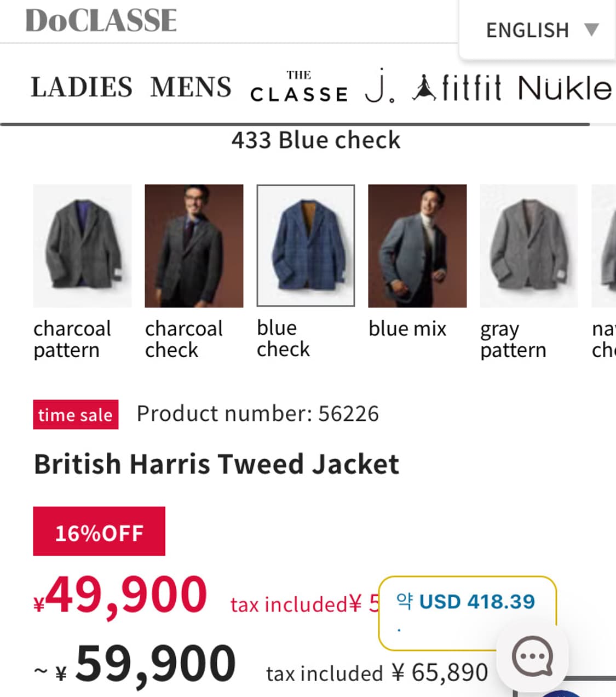Click the British Harris Tweed Jacket title

216,464
